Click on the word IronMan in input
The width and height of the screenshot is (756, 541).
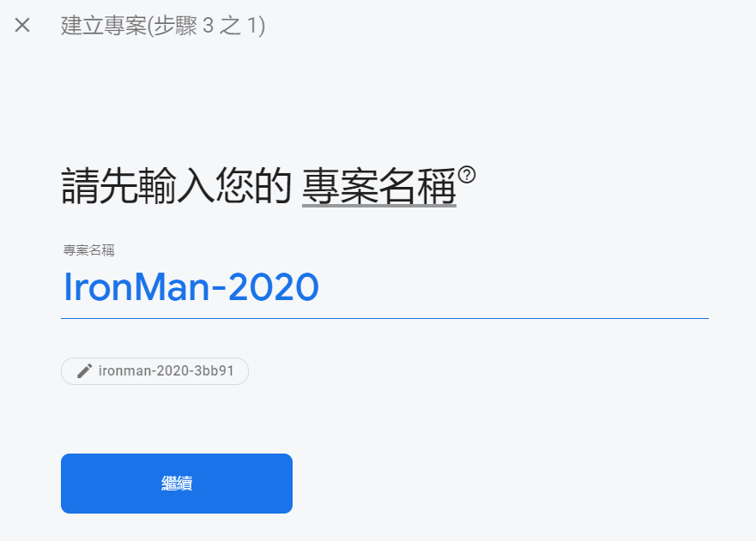tap(136, 287)
